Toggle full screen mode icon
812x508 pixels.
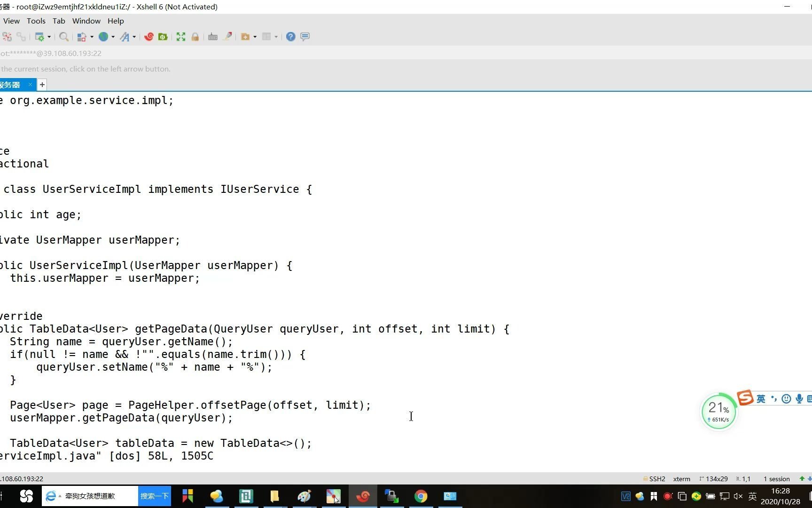pyautogui.click(x=181, y=37)
